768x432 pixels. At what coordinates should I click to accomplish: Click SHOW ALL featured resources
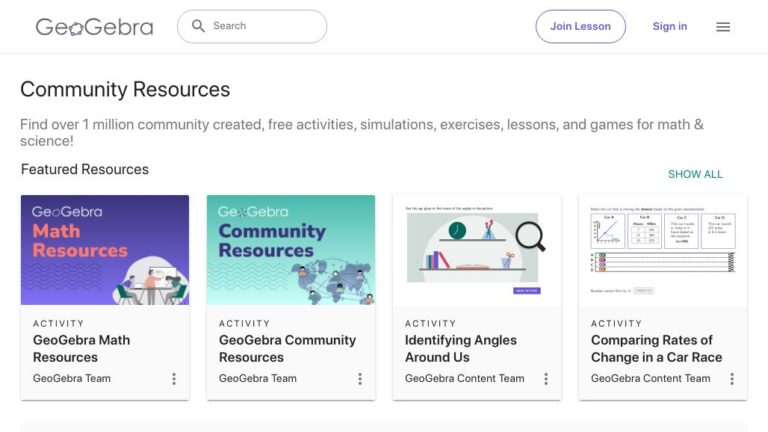tap(695, 174)
